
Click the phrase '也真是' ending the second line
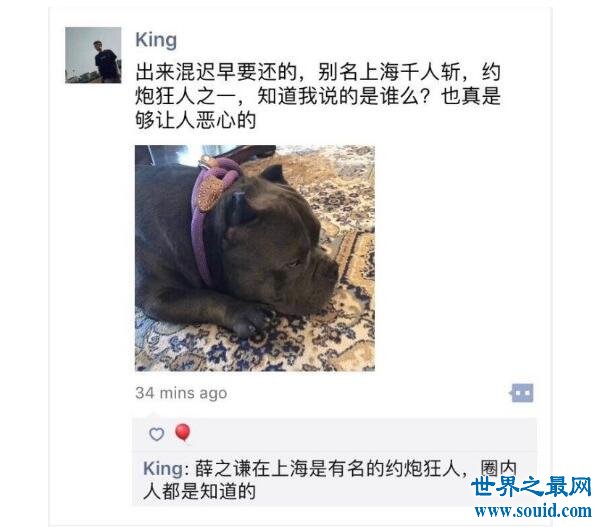tap(471, 96)
